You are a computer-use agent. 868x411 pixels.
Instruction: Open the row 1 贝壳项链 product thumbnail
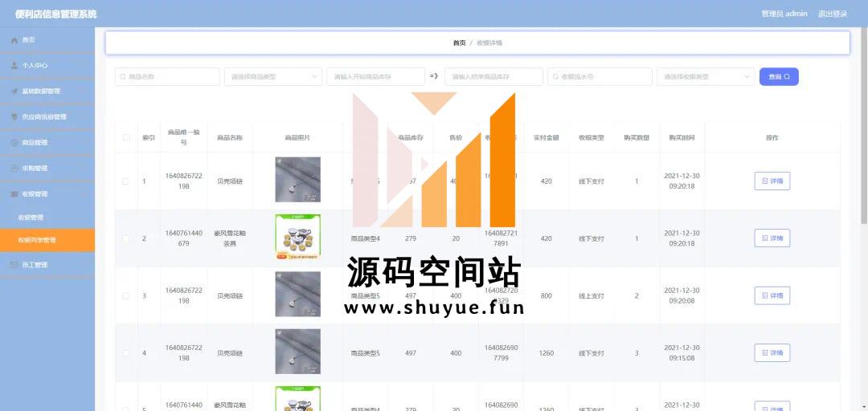coord(298,180)
